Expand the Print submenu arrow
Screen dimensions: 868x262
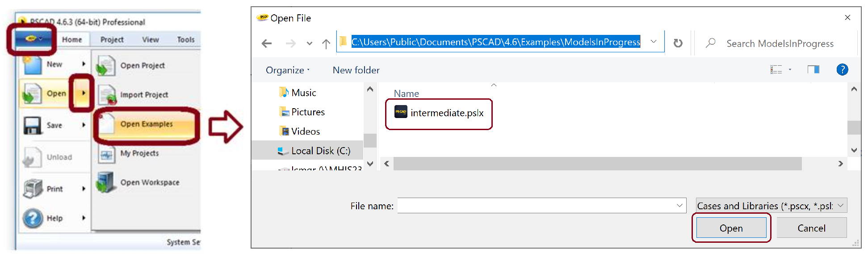[84, 189]
